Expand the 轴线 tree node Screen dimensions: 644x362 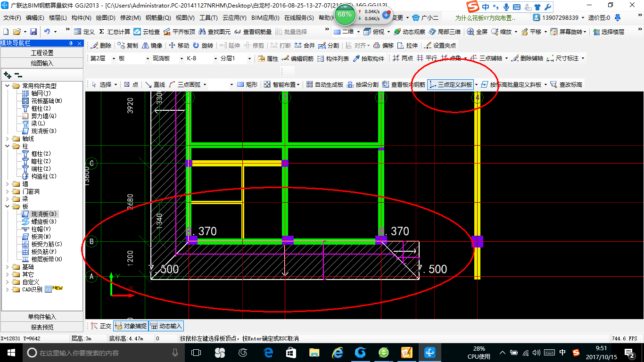click(7, 139)
